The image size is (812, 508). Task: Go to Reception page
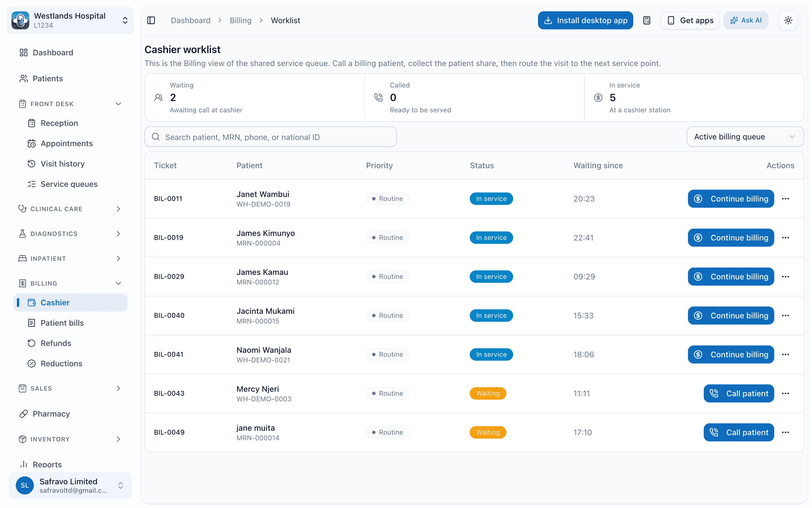click(70, 123)
